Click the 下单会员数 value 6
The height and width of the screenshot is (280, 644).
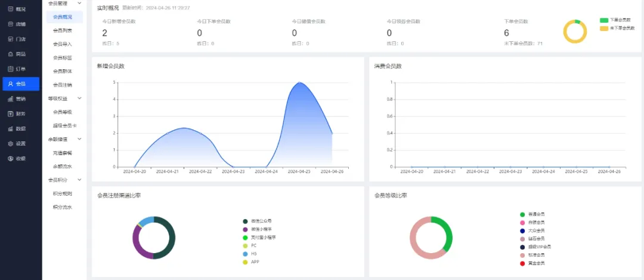(x=506, y=33)
